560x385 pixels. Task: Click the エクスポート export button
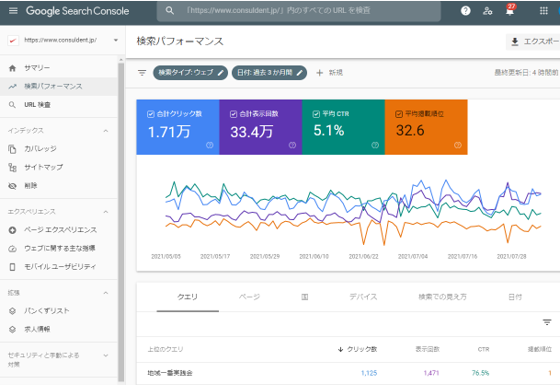tap(534, 42)
